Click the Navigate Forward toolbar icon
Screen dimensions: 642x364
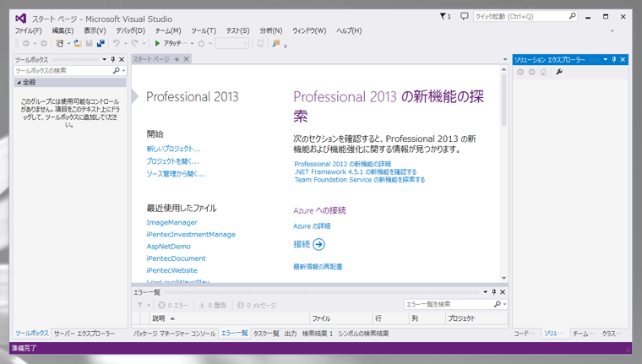[x=43, y=43]
